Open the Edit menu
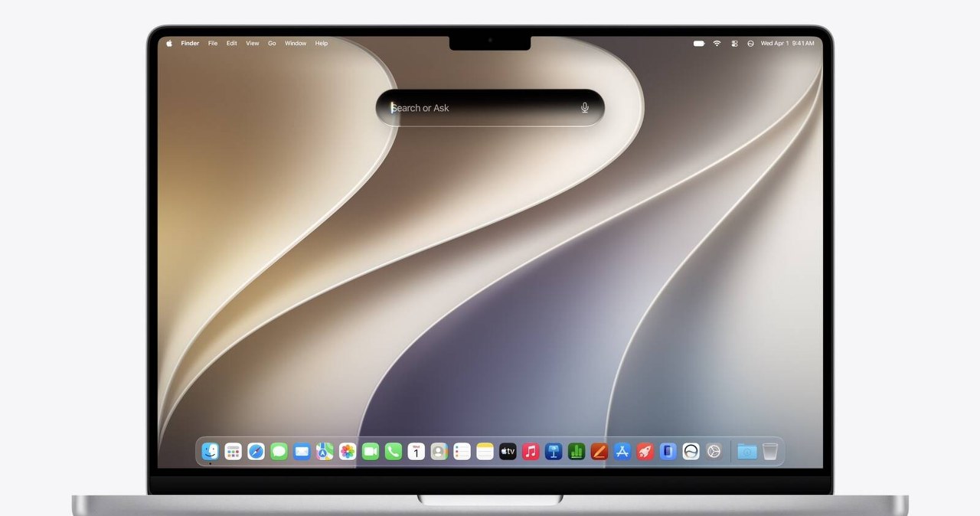Screen dimensions: 980x516 pyautogui.click(x=231, y=44)
